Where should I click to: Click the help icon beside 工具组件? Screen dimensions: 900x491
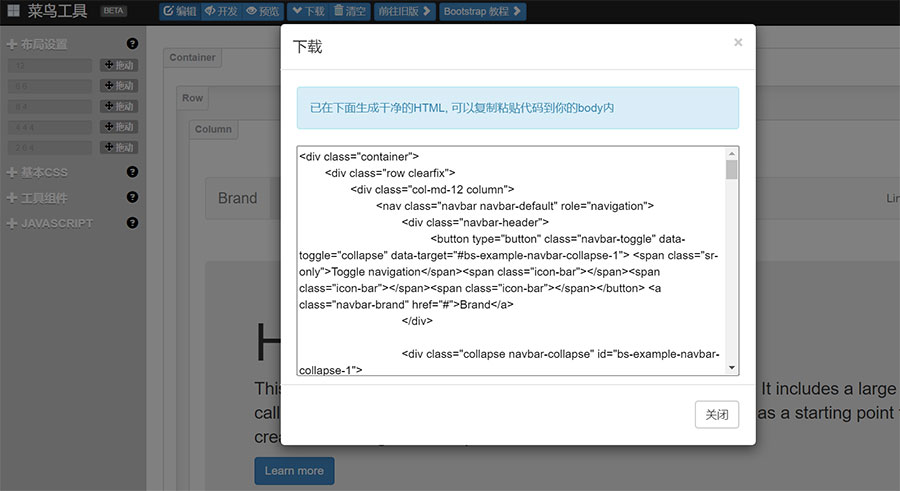pyautogui.click(x=132, y=197)
